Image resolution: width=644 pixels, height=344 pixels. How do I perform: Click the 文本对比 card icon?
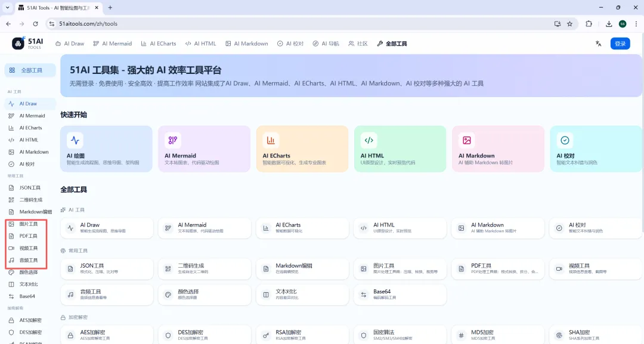coord(266,295)
